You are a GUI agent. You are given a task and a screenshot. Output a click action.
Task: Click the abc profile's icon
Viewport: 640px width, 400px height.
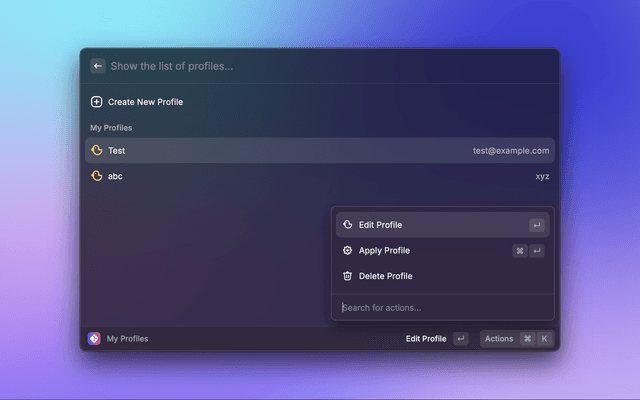(x=97, y=176)
